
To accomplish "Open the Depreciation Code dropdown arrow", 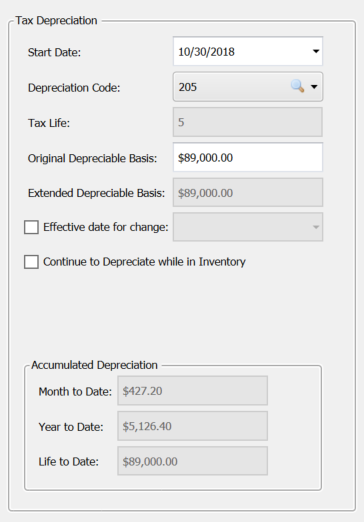I will click(314, 87).
